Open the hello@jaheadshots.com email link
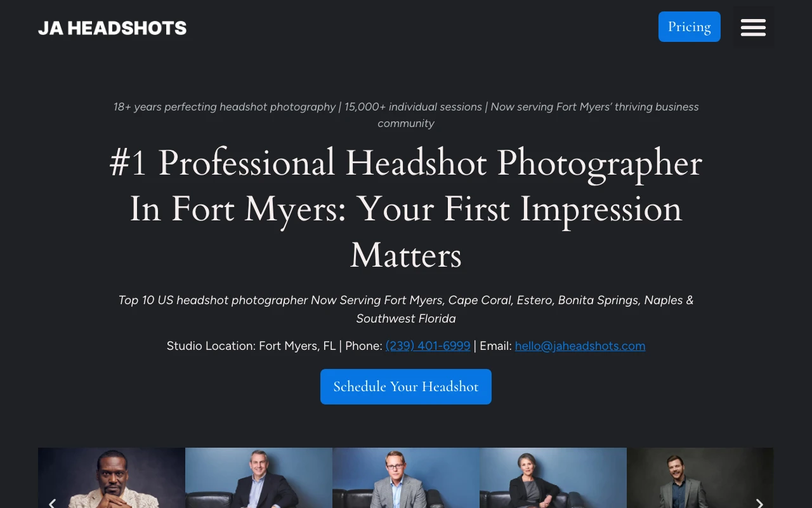812x508 pixels. (580, 346)
